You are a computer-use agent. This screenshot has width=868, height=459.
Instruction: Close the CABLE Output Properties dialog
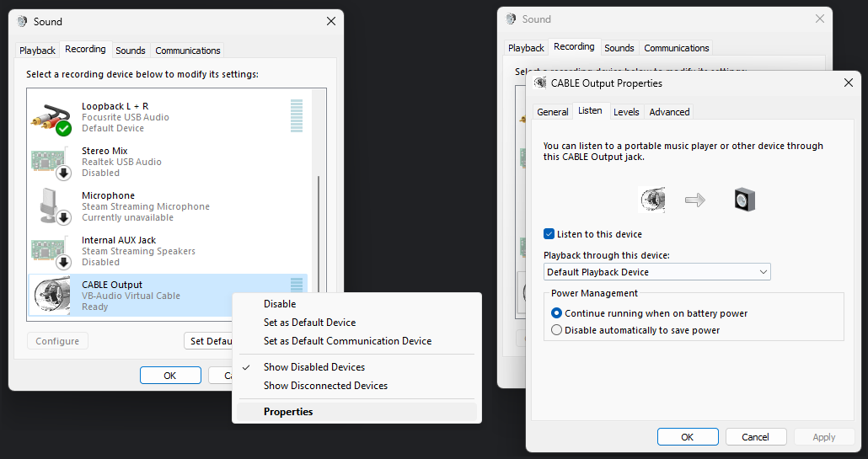click(848, 83)
